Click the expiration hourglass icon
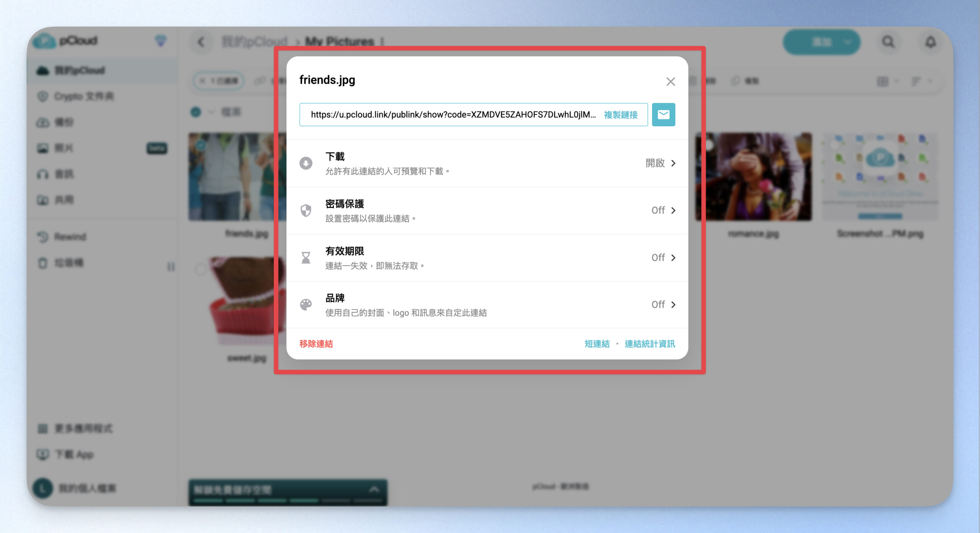 305,258
